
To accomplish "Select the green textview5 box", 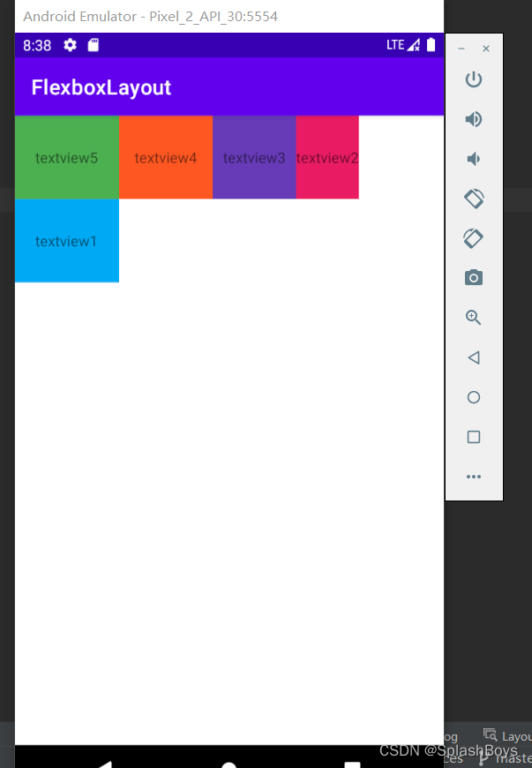I will coord(67,157).
